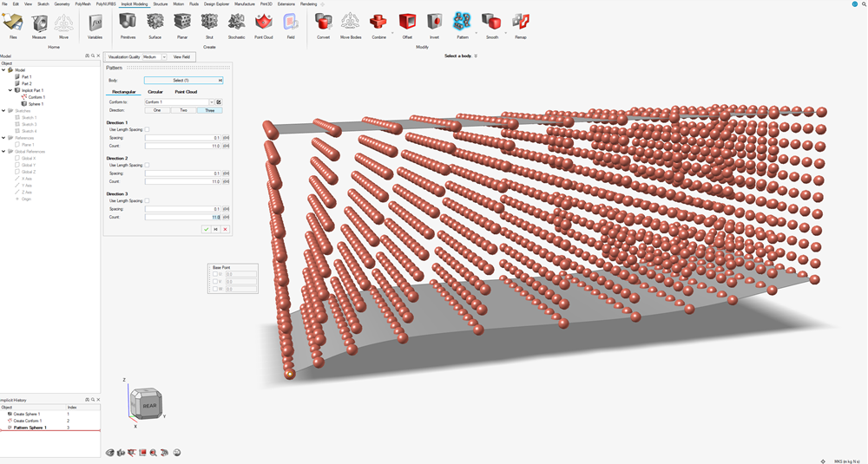Viewport: 868px width, 464px height.
Task: Choose the Remap tool
Action: [520, 22]
